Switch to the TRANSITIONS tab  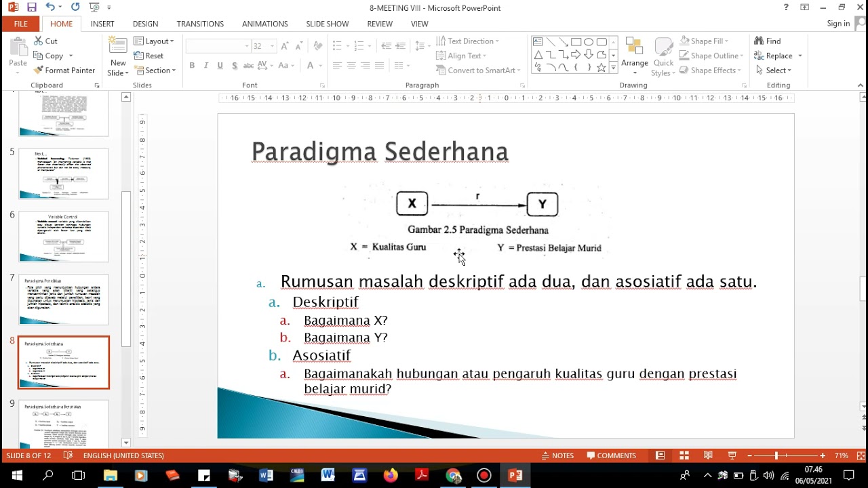(200, 24)
